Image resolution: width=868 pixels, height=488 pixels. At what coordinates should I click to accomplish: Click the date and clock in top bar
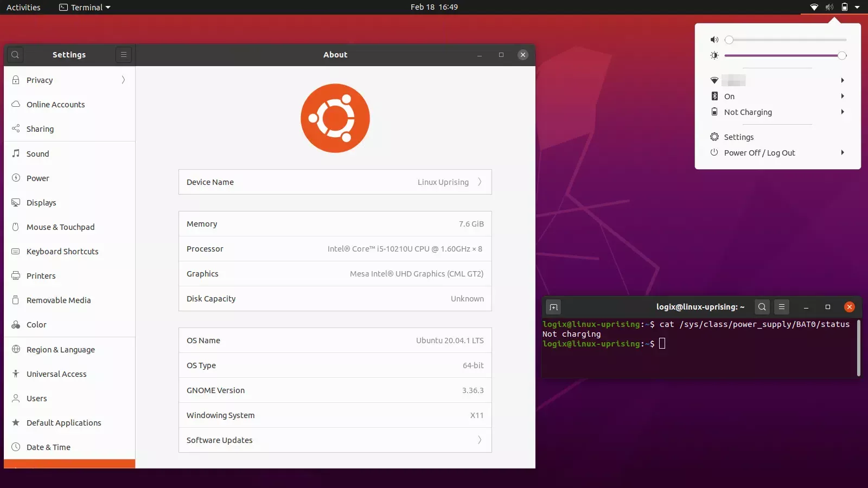click(x=434, y=7)
